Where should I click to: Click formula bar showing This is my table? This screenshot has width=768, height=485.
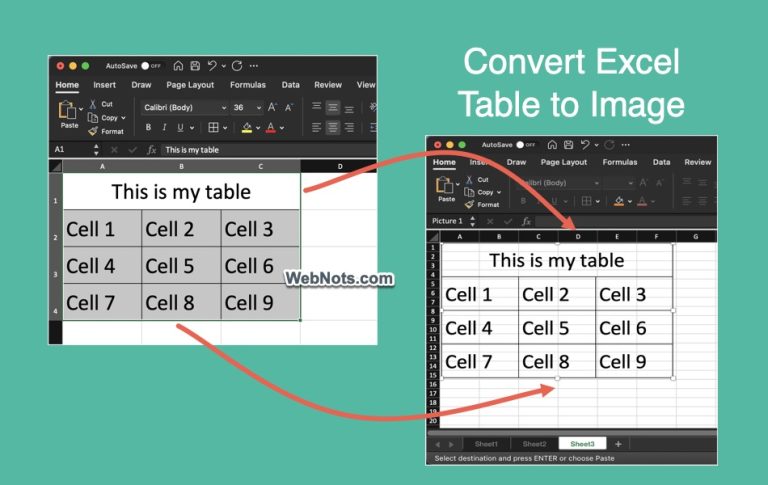coord(268,150)
